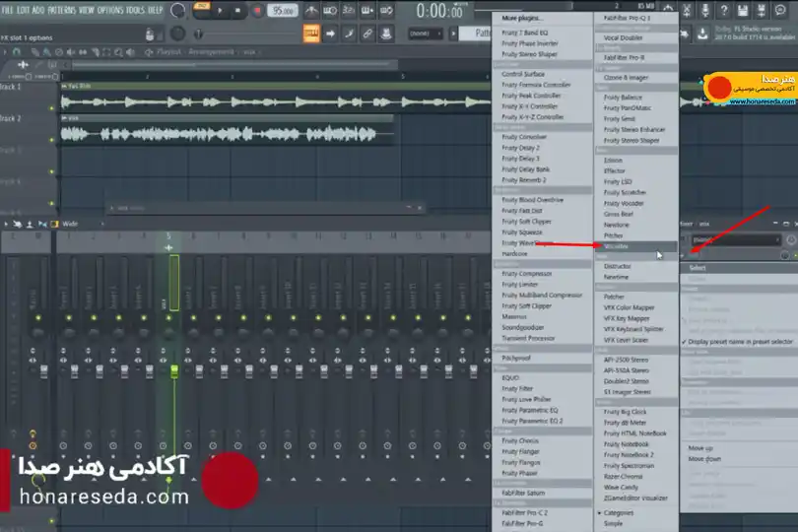Image resolution: width=798 pixels, height=532 pixels.
Task: Click the playlist horizontal scrollbar
Action: click(234, 65)
